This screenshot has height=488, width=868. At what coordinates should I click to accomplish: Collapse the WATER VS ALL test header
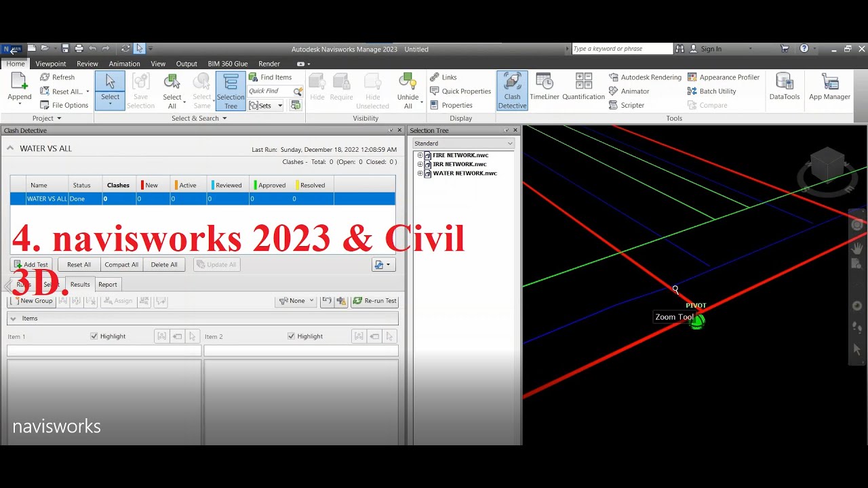(x=10, y=148)
